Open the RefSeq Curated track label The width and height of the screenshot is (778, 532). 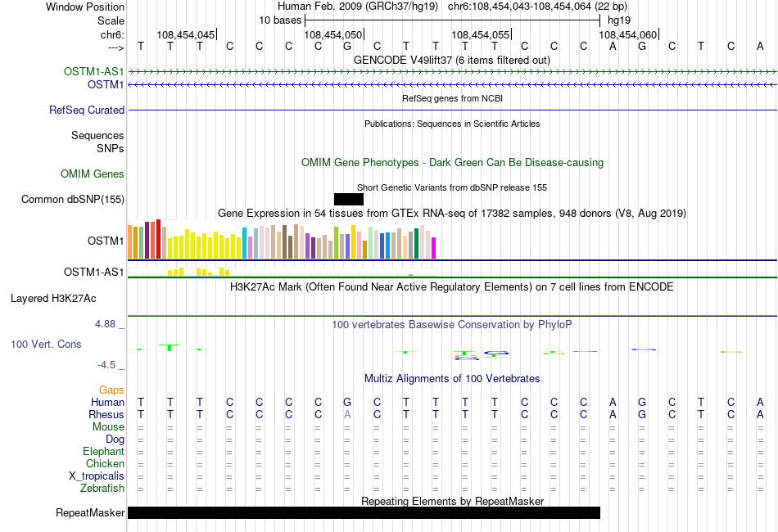tap(87, 110)
